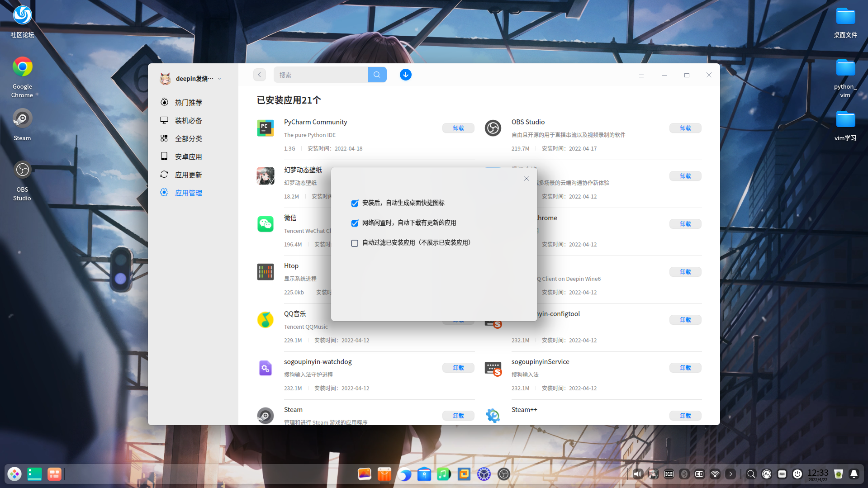
Task: Click the PyCharm Community app icon
Action: (266, 128)
